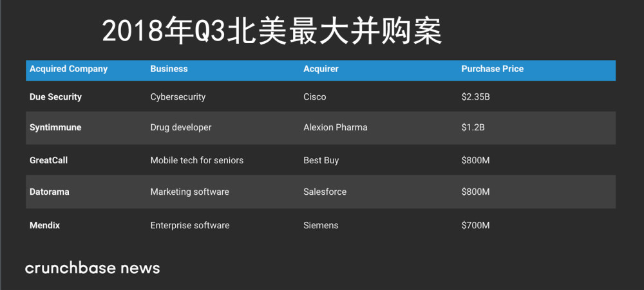Select the Salesforce acquirer cell
The height and width of the screenshot is (290, 644).
(x=325, y=192)
